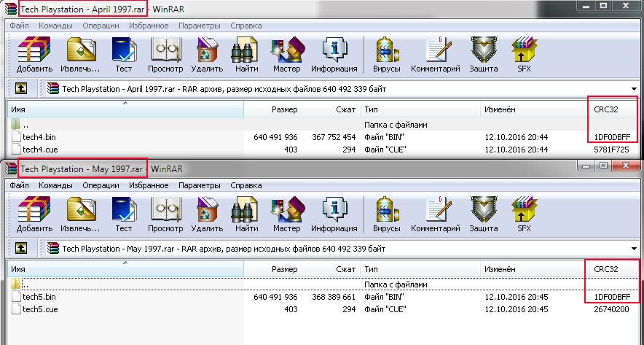Click Извлечь icon in May 1997 window

click(x=80, y=210)
